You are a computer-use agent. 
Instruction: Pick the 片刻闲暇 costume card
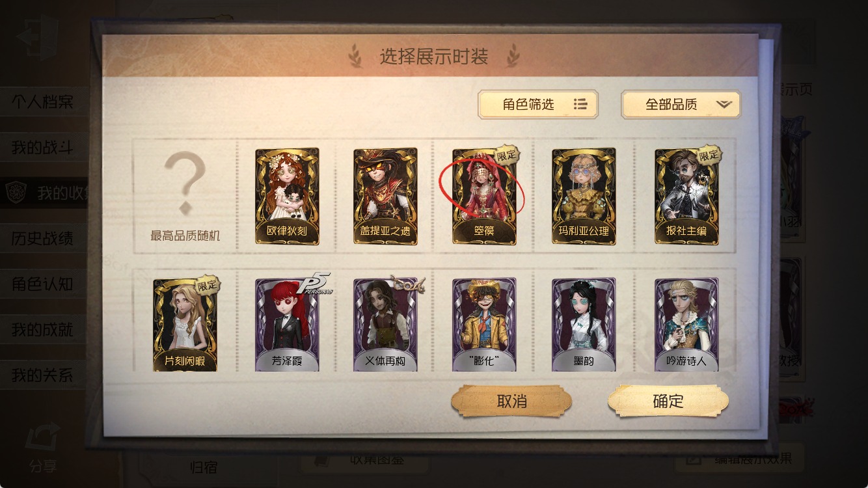click(x=185, y=325)
